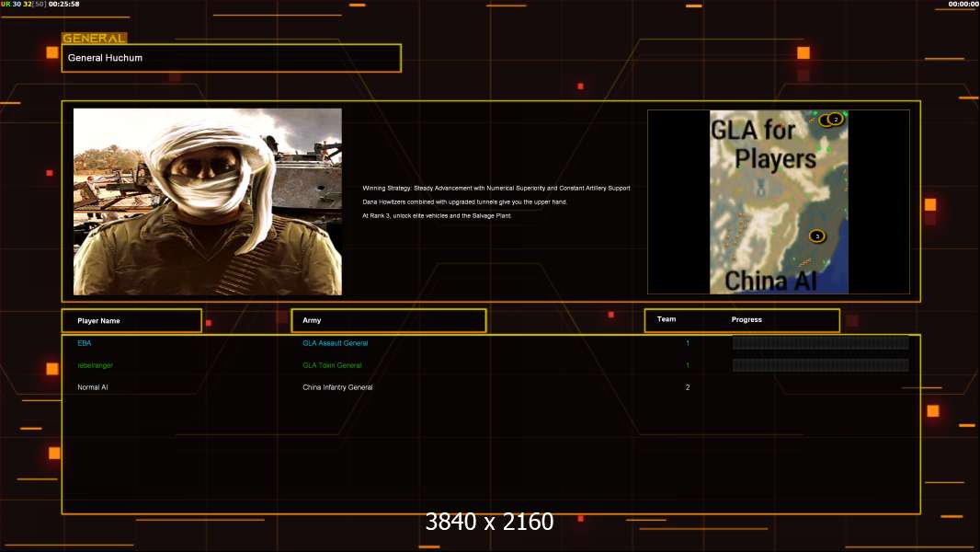Click Normal AI's team number 2
The image size is (980, 552).
coord(688,387)
